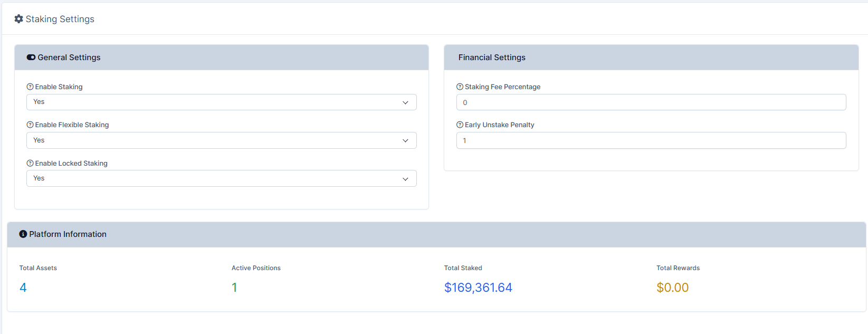Click help icon beside Staking Fee Percentage
Viewport: 868px width, 334px height.
pos(460,87)
